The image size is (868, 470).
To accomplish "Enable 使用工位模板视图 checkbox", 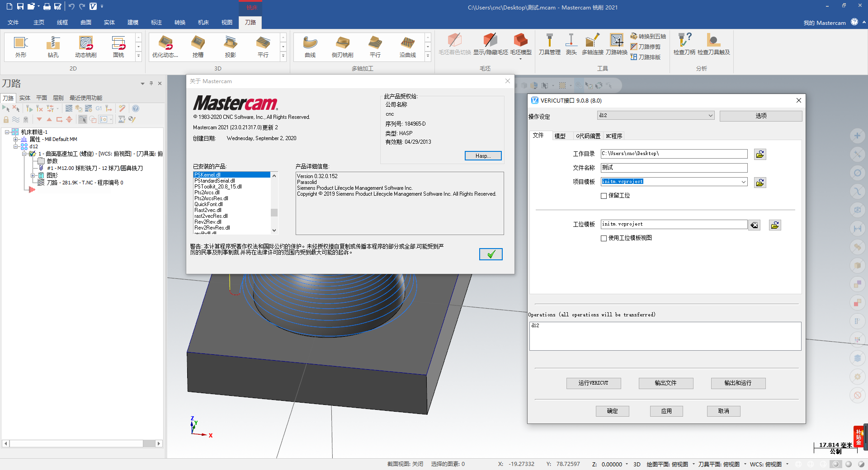I will pyautogui.click(x=604, y=238).
